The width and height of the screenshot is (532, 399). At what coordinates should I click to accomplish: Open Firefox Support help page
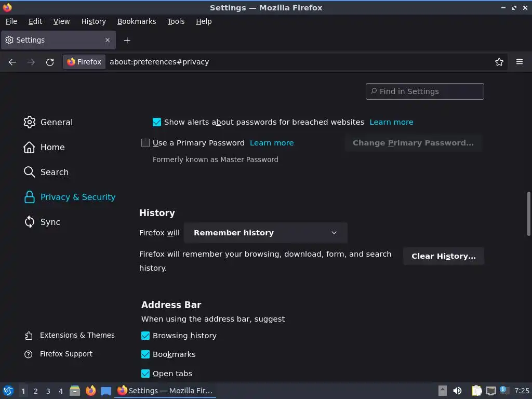click(x=58, y=354)
